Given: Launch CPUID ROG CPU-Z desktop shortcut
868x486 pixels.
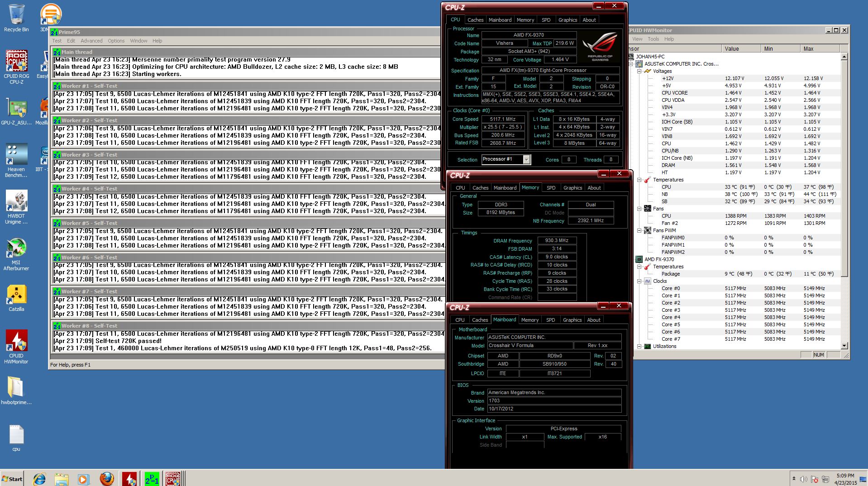Looking at the screenshot, I should click(16, 67).
